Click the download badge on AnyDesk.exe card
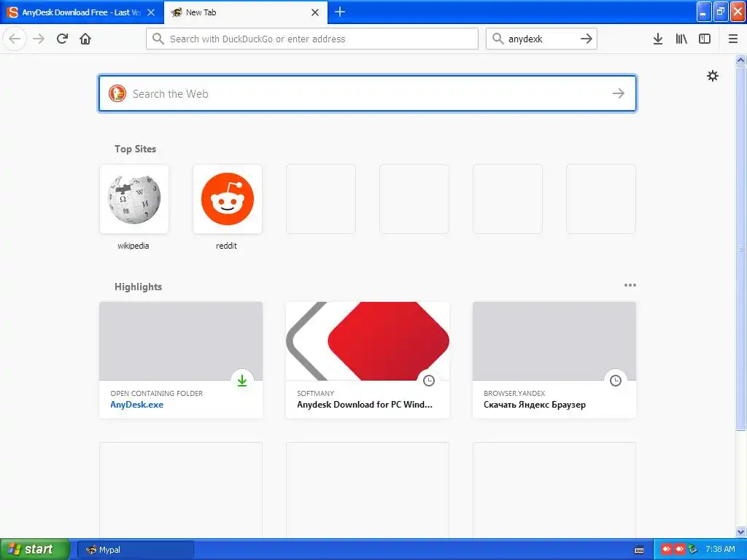The width and height of the screenshot is (747, 560). (242, 380)
